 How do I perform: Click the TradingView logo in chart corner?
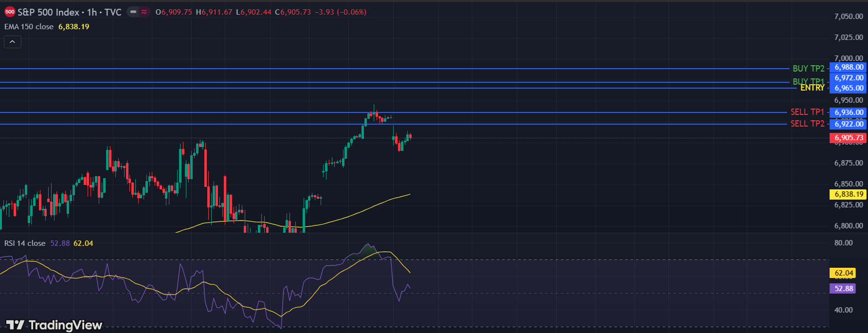click(x=54, y=325)
